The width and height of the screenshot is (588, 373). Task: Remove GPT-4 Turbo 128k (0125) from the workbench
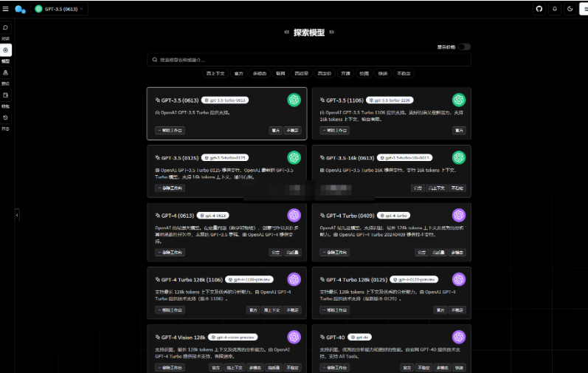pyautogui.click(x=334, y=310)
